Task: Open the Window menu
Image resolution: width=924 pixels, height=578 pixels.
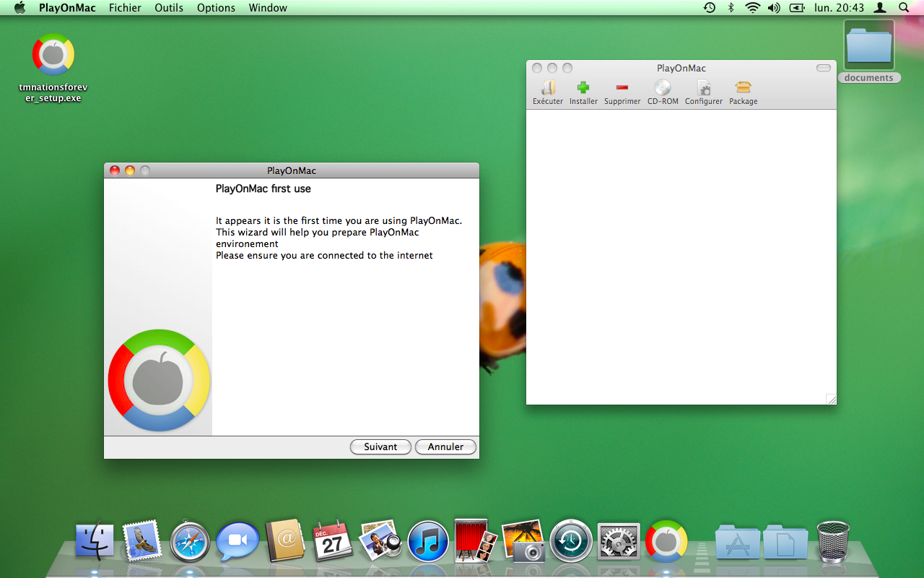Action: tap(268, 8)
